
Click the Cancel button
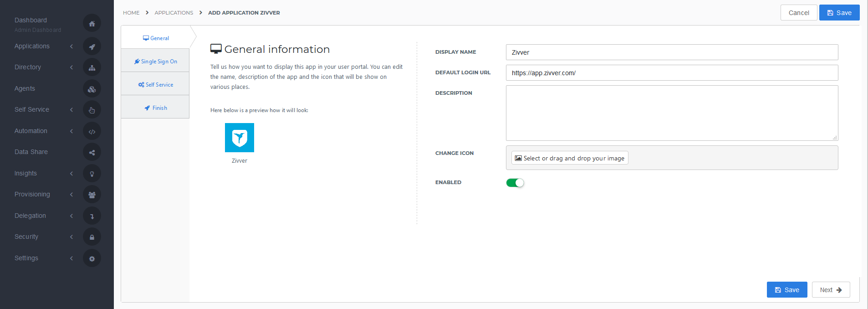pos(799,13)
